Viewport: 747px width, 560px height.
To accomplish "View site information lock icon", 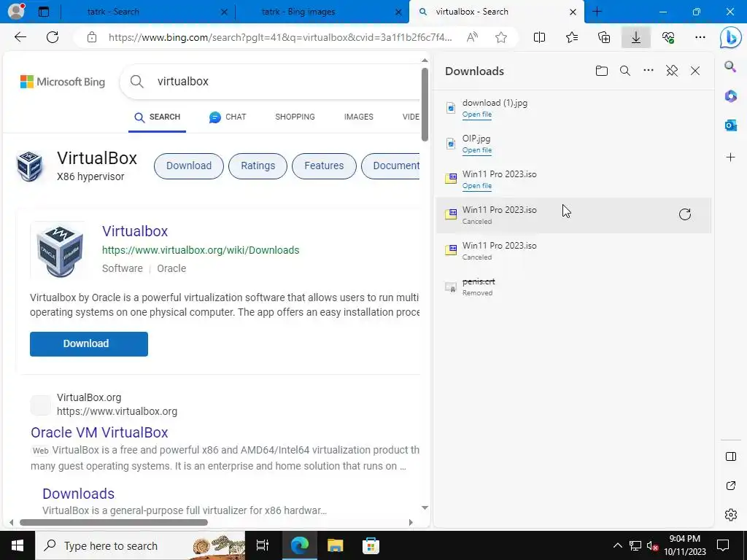I will pos(92,37).
